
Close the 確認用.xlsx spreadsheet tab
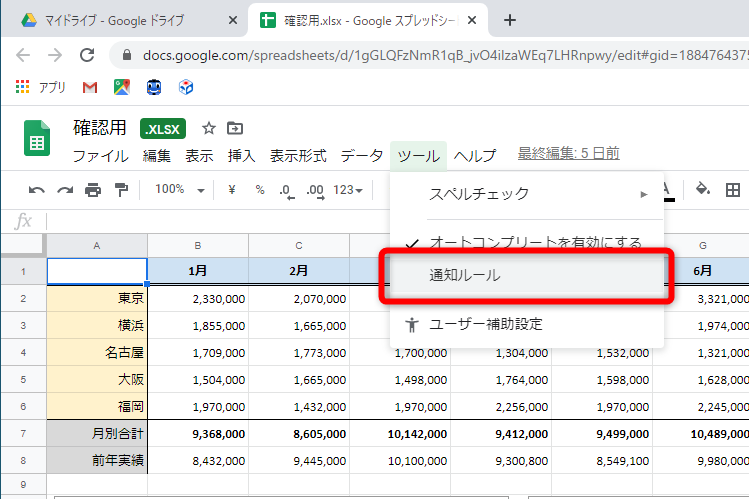(x=471, y=20)
